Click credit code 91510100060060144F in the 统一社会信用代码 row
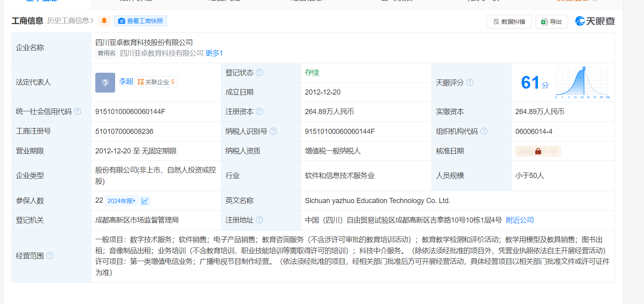The image size is (644, 304). point(130,112)
